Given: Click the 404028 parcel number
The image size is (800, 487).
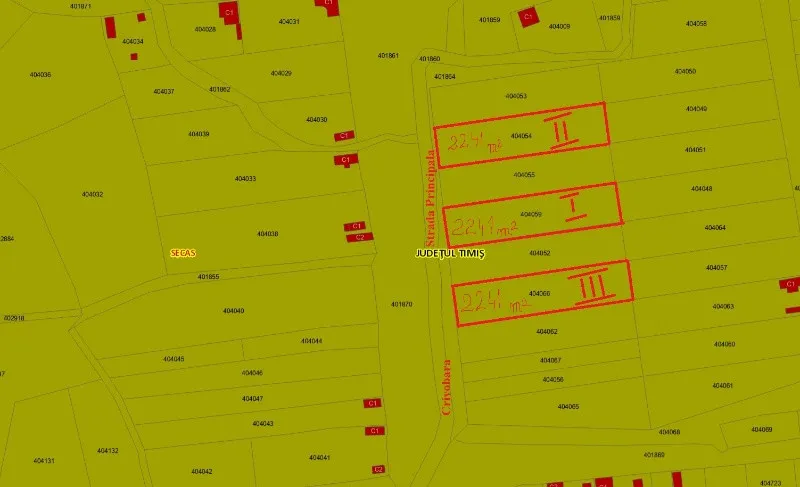Looking at the screenshot, I should [x=205, y=30].
